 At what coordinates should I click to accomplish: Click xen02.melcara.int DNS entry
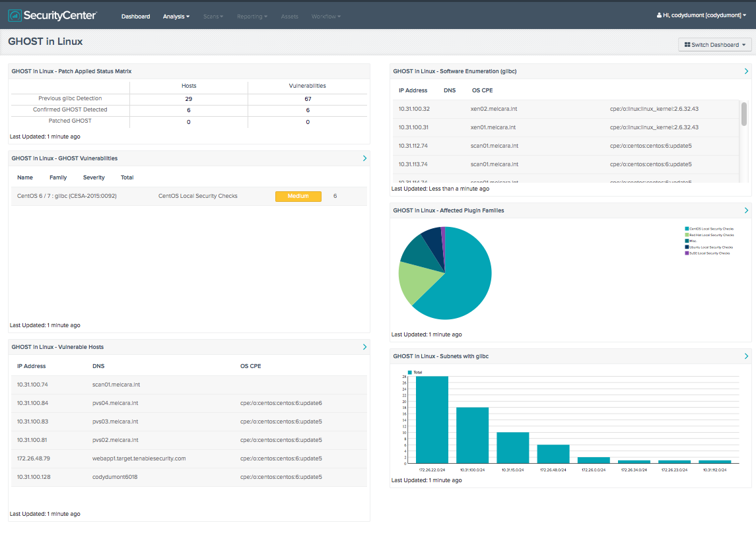click(x=494, y=109)
